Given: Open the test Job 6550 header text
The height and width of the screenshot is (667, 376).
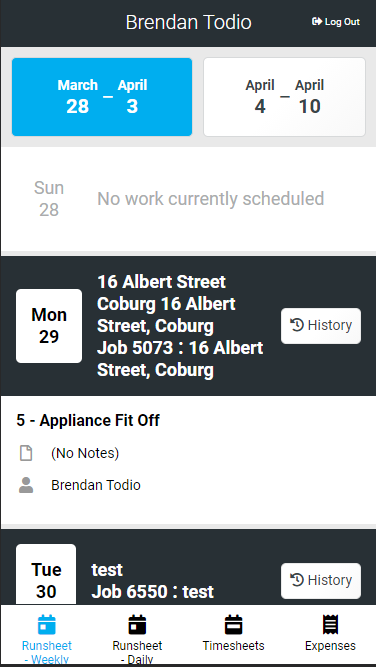Looking at the screenshot, I should point(153,581).
